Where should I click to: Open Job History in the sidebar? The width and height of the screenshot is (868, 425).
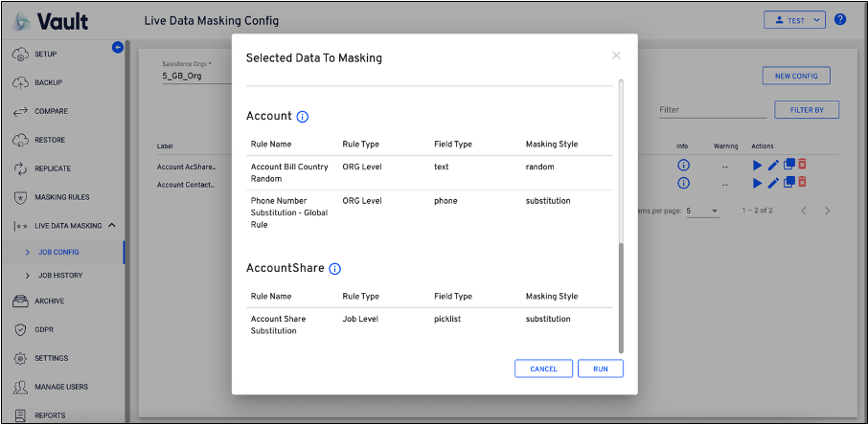(x=60, y=275)
